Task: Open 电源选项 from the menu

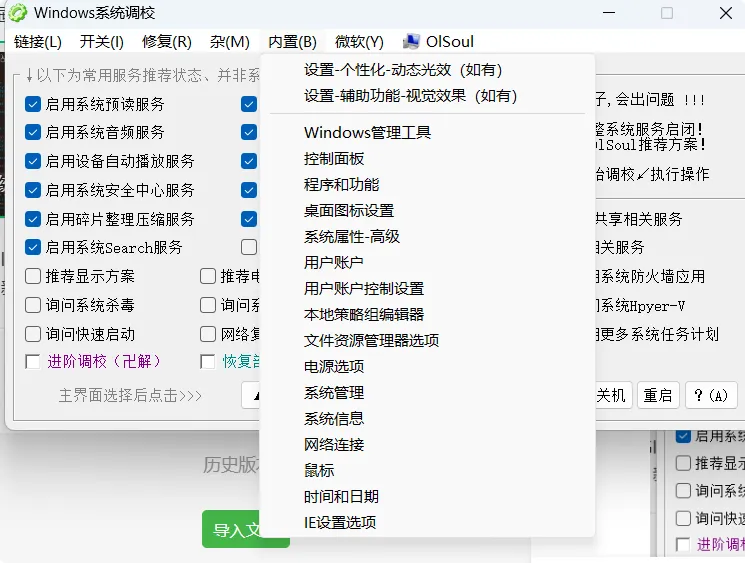Action: click(x=428, y=366)
